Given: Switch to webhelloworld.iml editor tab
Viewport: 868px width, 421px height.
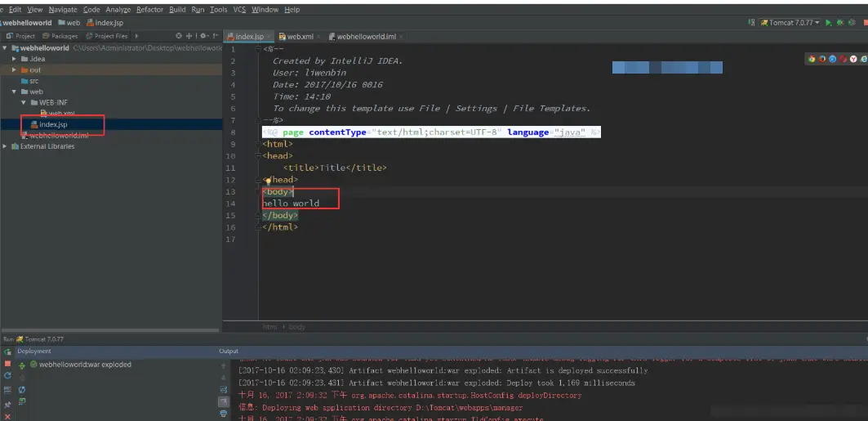Looking at the screenshot, I should (x=366, y=37).
